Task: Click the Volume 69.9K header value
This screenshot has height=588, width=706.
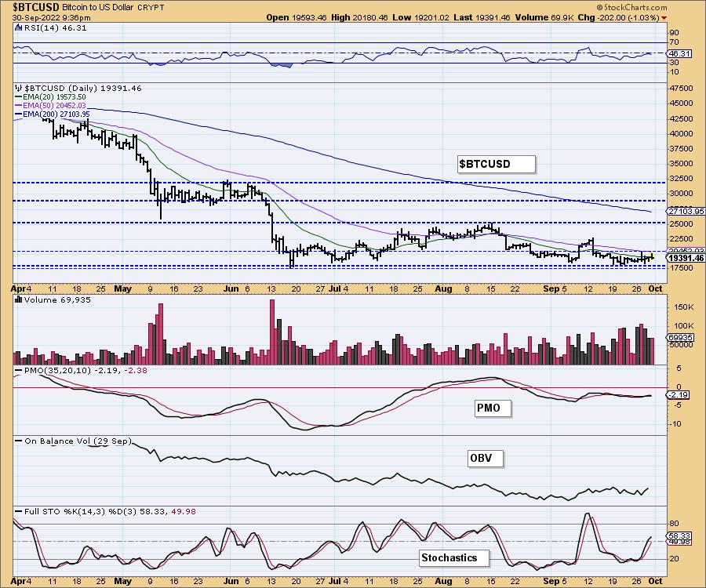Action: point(544,17)
